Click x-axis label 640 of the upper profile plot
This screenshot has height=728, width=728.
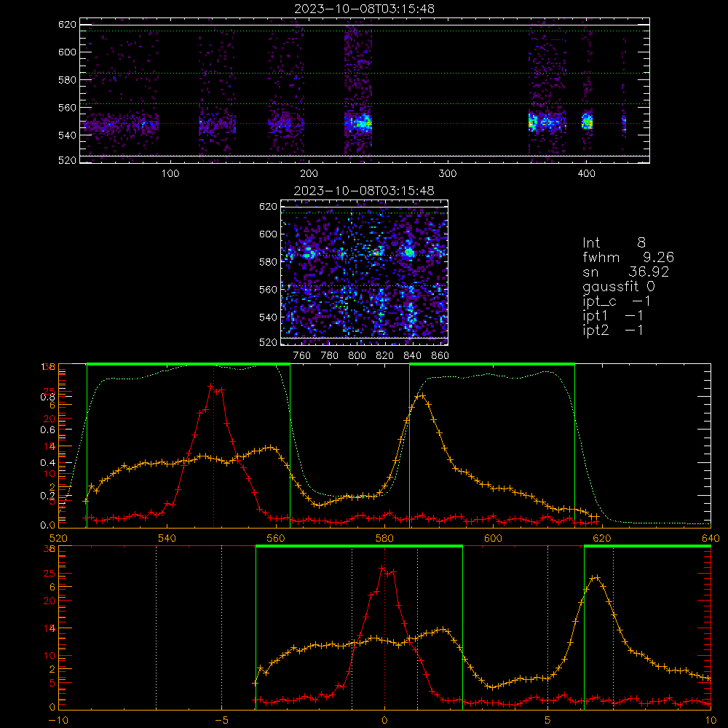click(711, 538)
